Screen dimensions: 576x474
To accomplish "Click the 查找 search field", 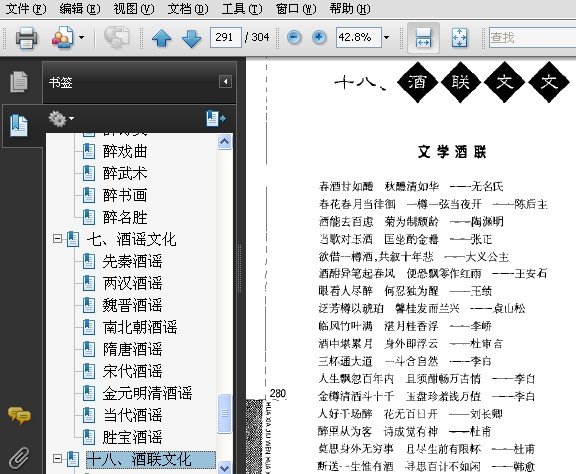I will click(533, 37).
